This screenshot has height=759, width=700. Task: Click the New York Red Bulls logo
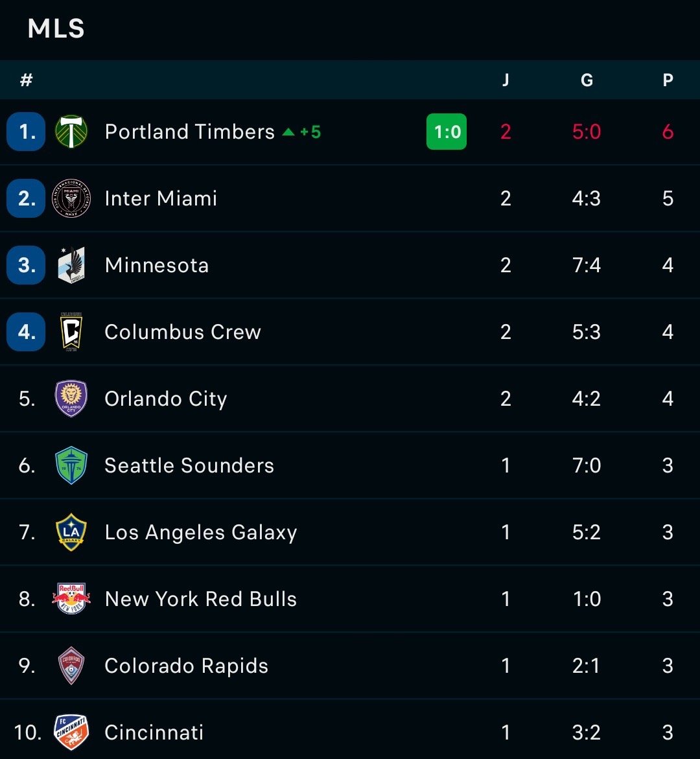(71, 599)
